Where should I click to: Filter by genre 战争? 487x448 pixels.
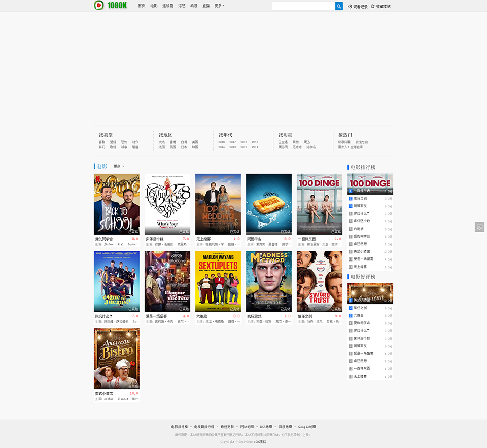[x=124, y=147]
